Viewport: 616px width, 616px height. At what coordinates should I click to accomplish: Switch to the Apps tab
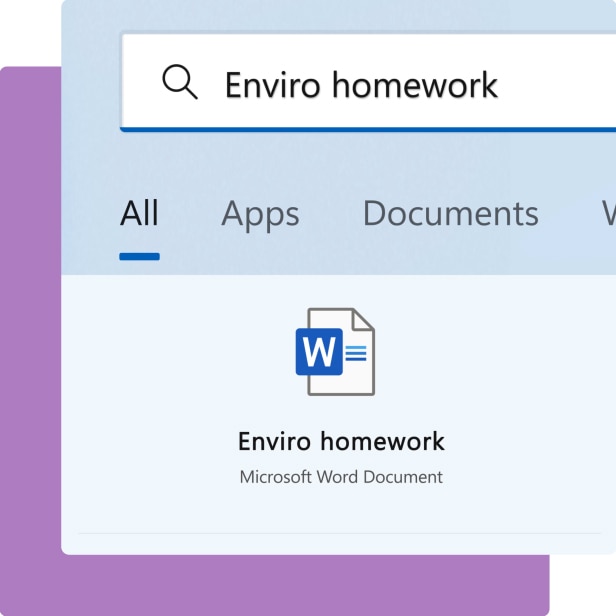coord(260,213)
